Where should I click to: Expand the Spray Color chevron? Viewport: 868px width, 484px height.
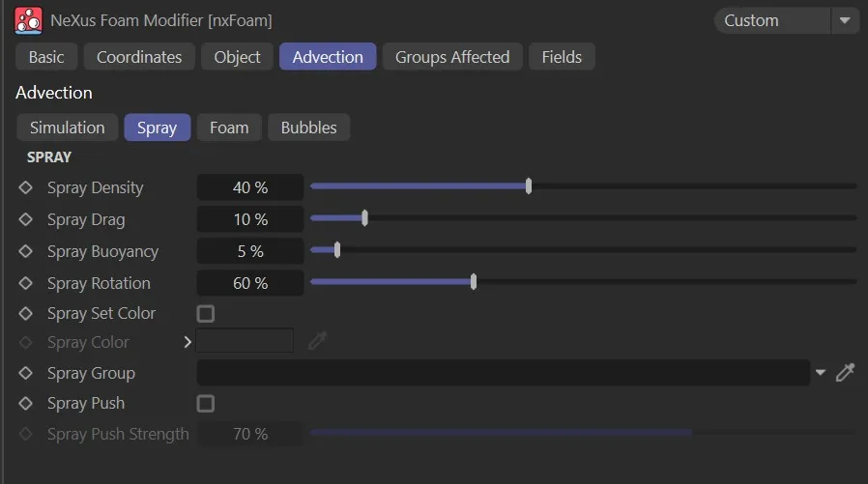(x=188, y=342)
